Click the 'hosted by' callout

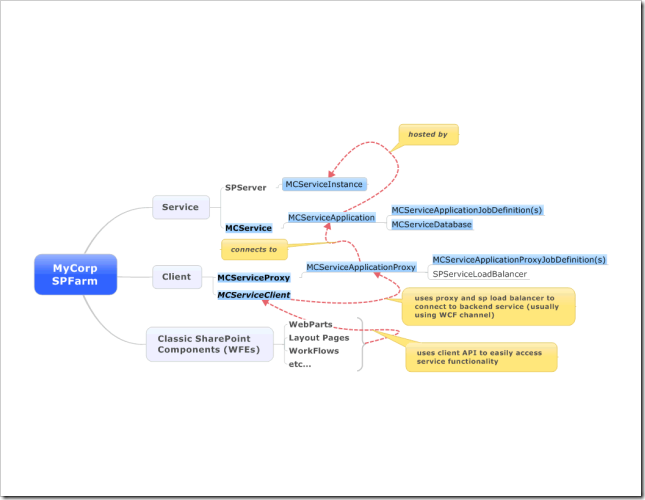coord(428,134)
